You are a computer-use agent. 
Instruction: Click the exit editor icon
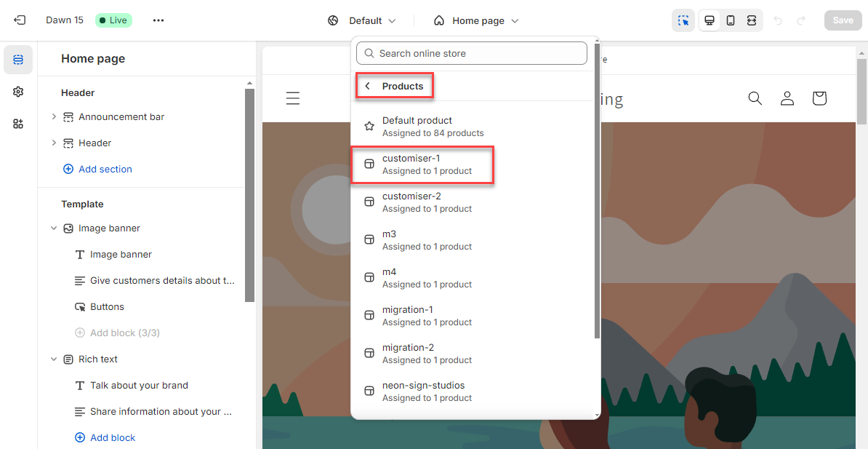pyautogui.click(x=20, y=20)
